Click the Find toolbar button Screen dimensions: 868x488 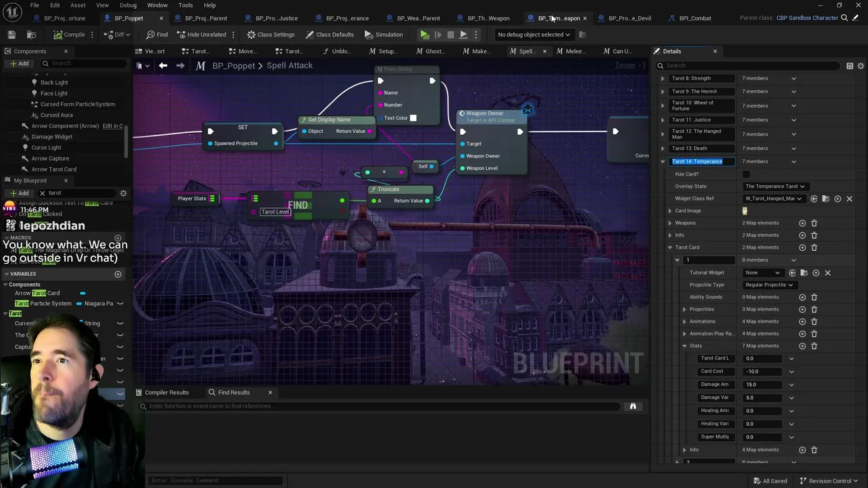pyautogui.click(x=157, y=35)
